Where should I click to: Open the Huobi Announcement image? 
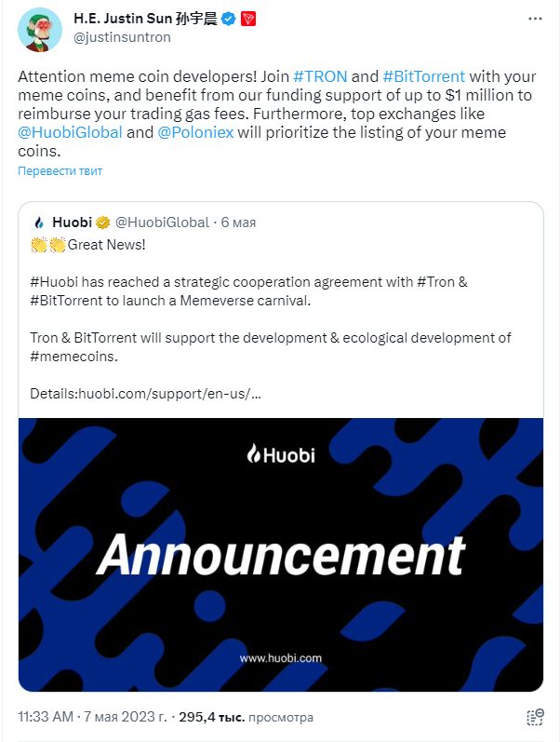(280, 554)
